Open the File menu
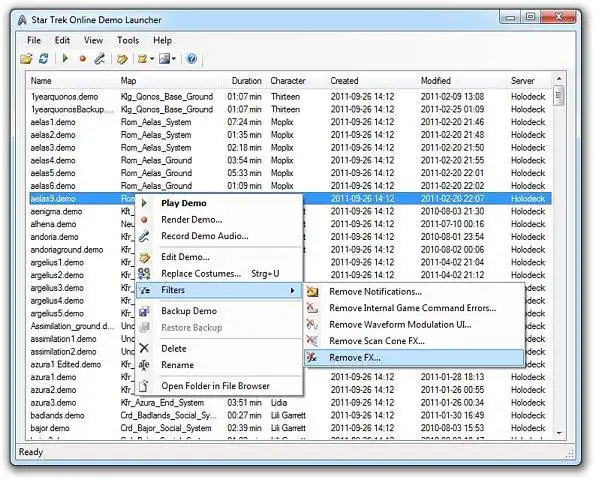 [x=34, y=40]
